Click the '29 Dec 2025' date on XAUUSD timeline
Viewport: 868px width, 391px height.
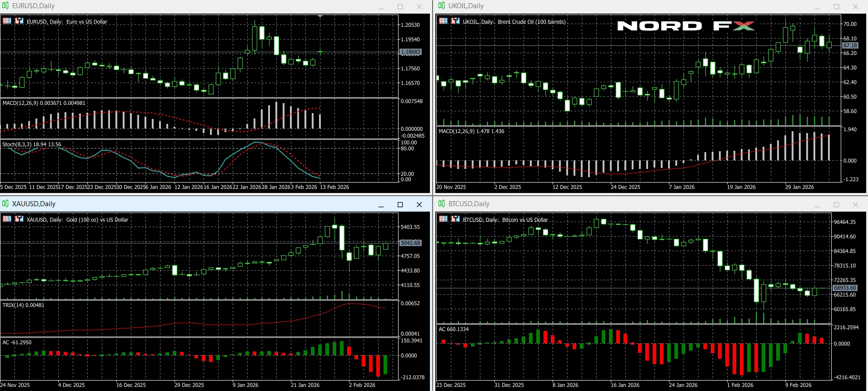(x=189, y=385)
